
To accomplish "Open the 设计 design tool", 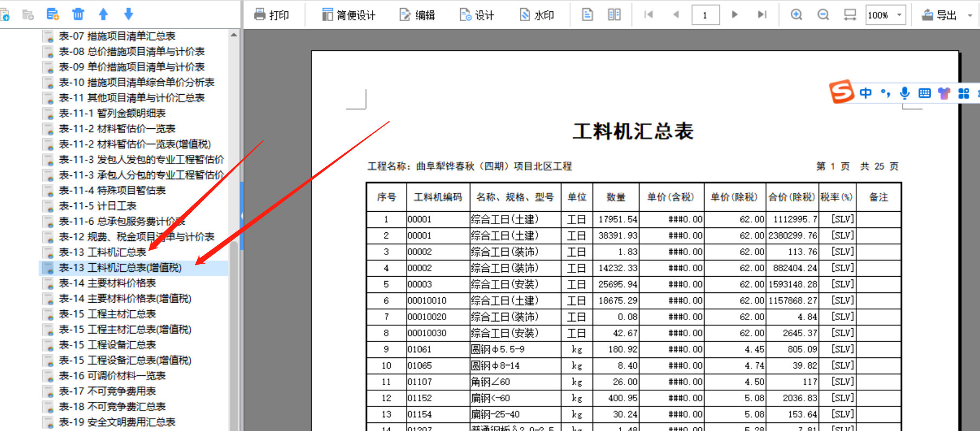I will 477,15.
